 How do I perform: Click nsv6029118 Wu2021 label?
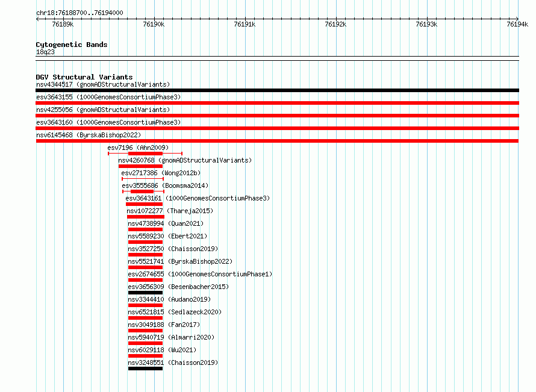click(162, 350)
